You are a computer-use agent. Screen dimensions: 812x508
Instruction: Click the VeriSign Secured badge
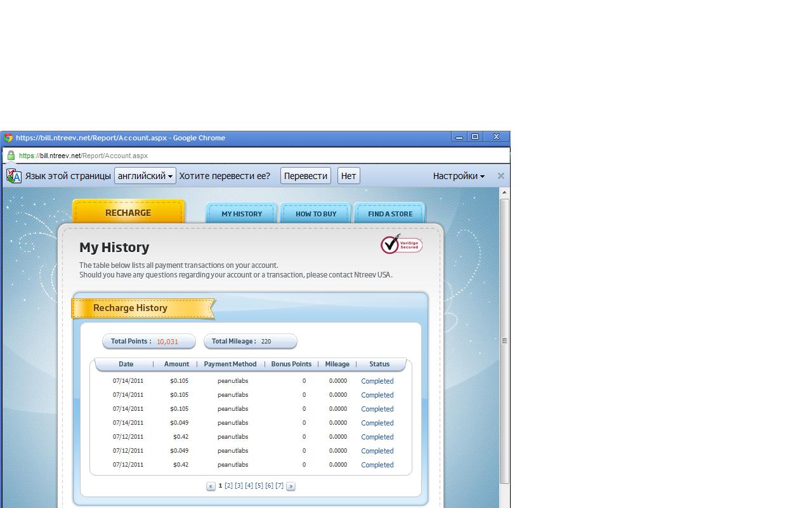point(401,244)
